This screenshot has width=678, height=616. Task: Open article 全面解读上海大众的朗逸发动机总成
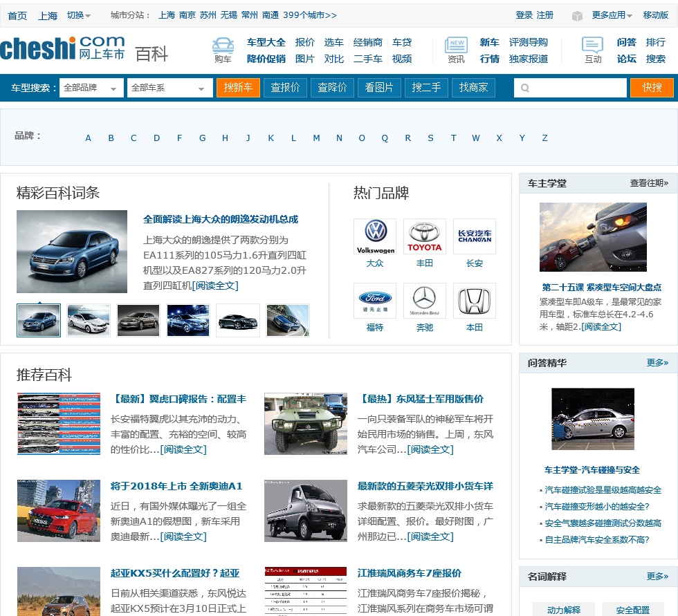coord(221,219)
